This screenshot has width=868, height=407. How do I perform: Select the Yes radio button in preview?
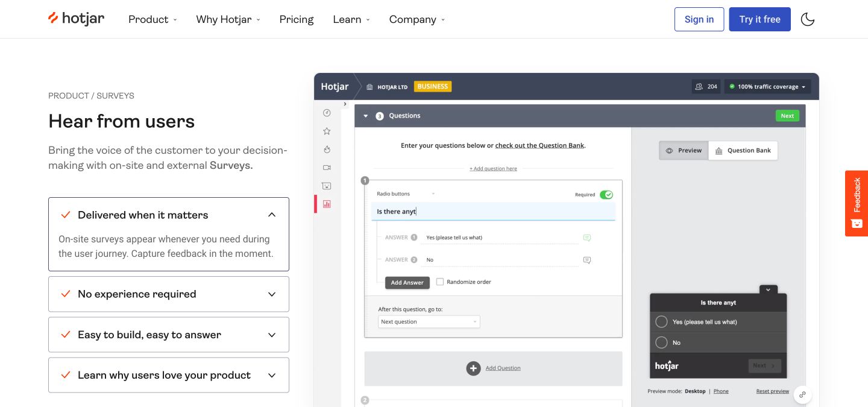(661, 322)
